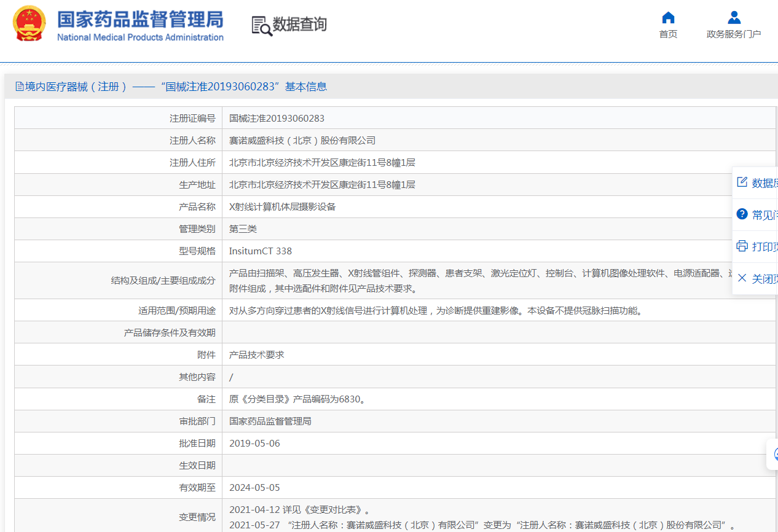778x532 pixels.
Task: Click 政务服务门户 navigation label
Action: click(x=734, y=34)
